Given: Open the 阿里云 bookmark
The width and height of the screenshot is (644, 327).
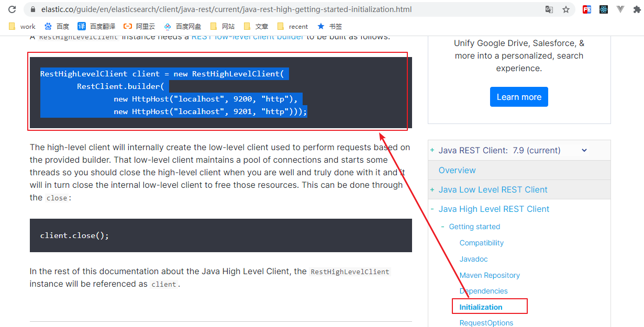Looking at the screenshot, I should pos(139,26).
